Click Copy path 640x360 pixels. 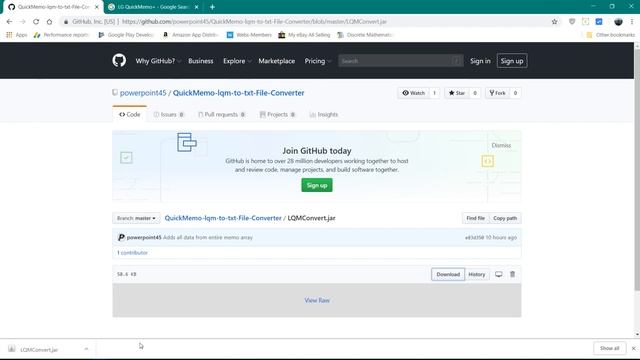click(x=505, y=218)
